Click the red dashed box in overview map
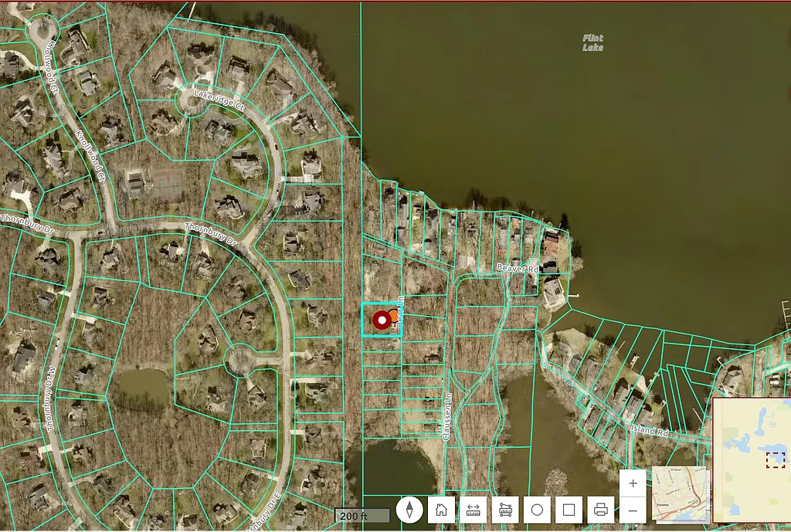Image resolution: width=791 pixels, height=532 pixels. [775, 459]
